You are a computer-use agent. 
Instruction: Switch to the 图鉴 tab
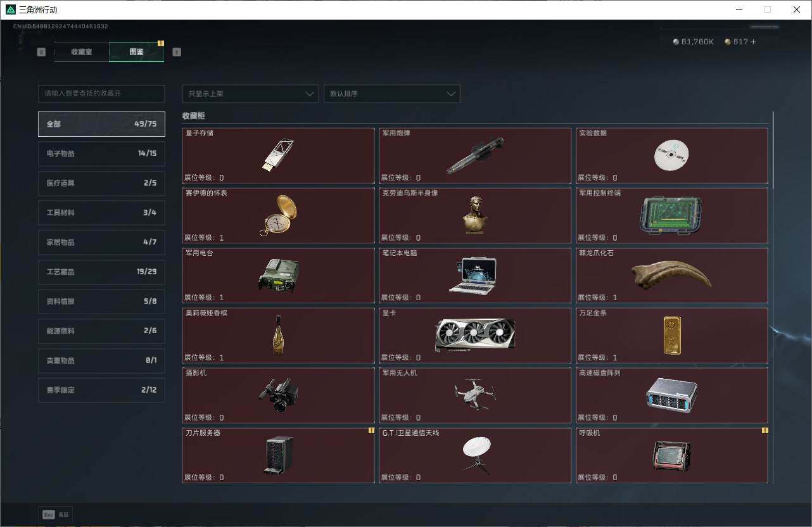click(x=136, y=52)
